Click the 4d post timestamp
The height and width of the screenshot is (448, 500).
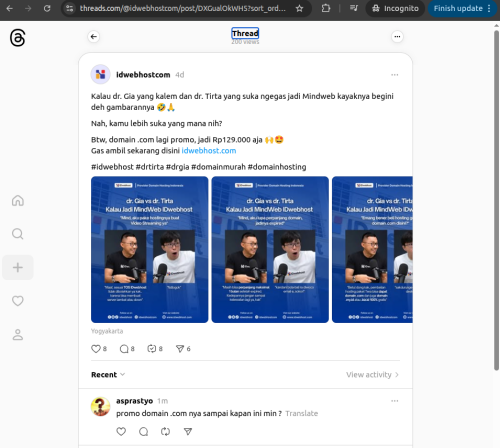click(180, 75)
